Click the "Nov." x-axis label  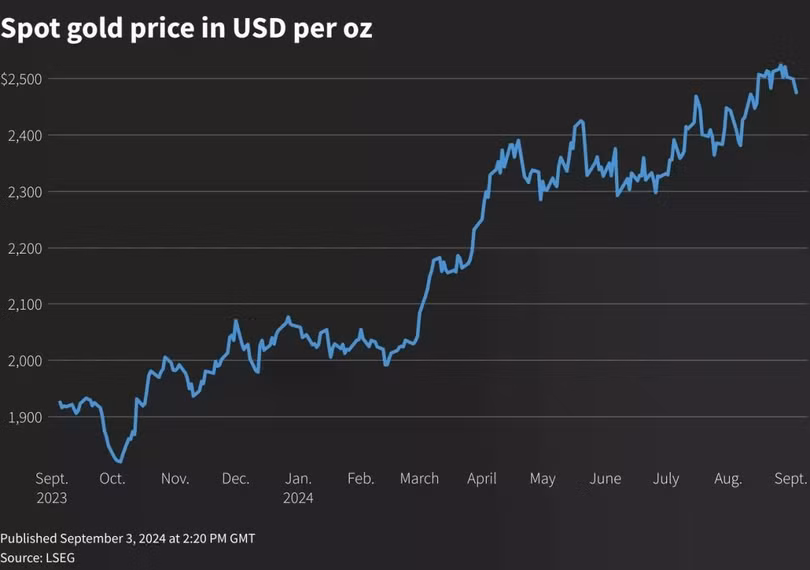[x=175, y=479]
